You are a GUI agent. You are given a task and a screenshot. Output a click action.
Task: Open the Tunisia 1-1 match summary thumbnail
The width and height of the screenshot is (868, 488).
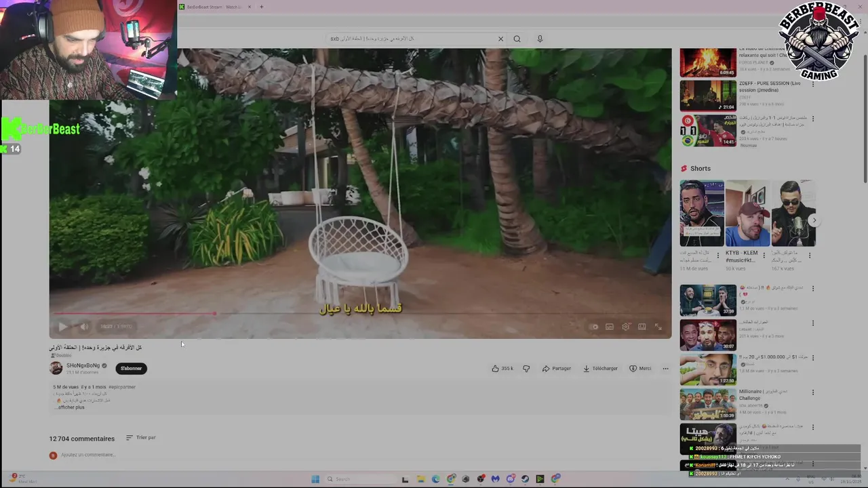click(x=708, y=130)
